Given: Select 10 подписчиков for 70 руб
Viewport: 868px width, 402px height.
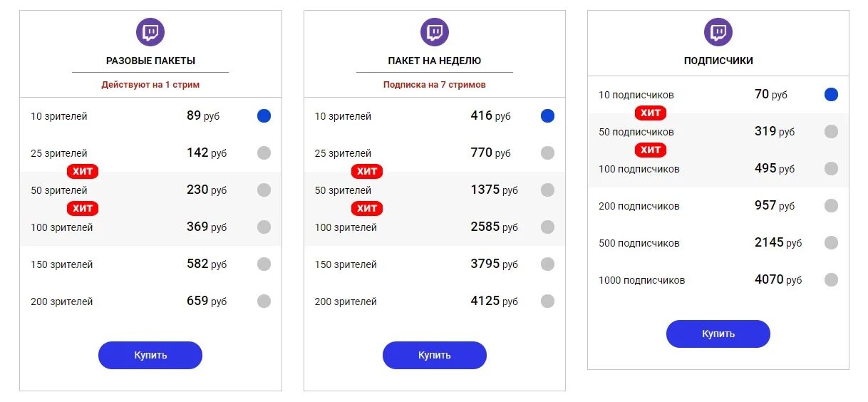Looking at the screenshot, I should (831, 95).
